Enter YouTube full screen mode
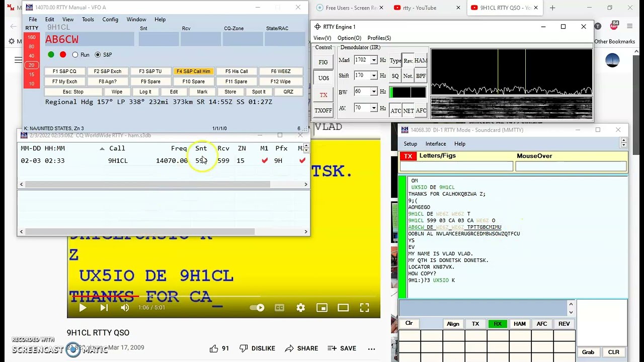The image size is (644, 362). 364,308
